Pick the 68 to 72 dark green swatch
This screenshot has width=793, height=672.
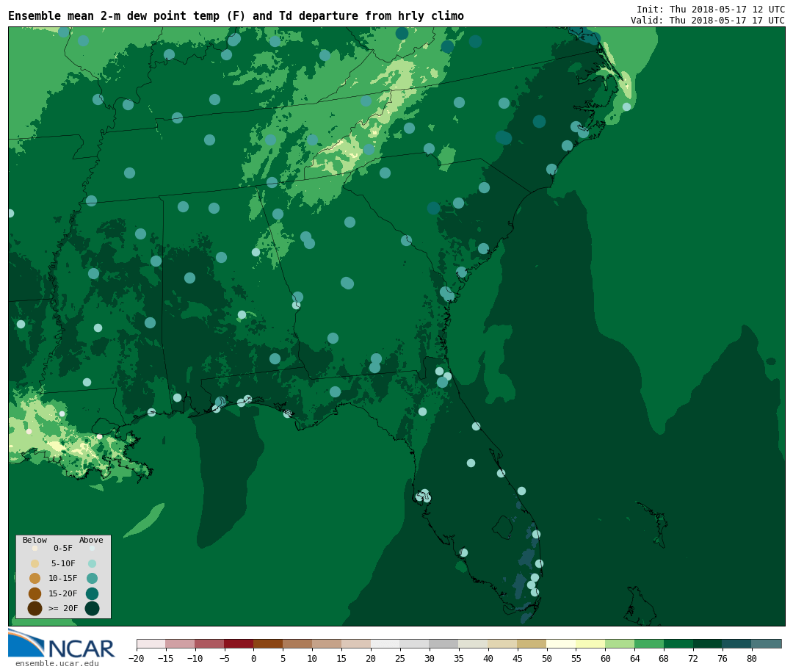[x=678, y=643]
